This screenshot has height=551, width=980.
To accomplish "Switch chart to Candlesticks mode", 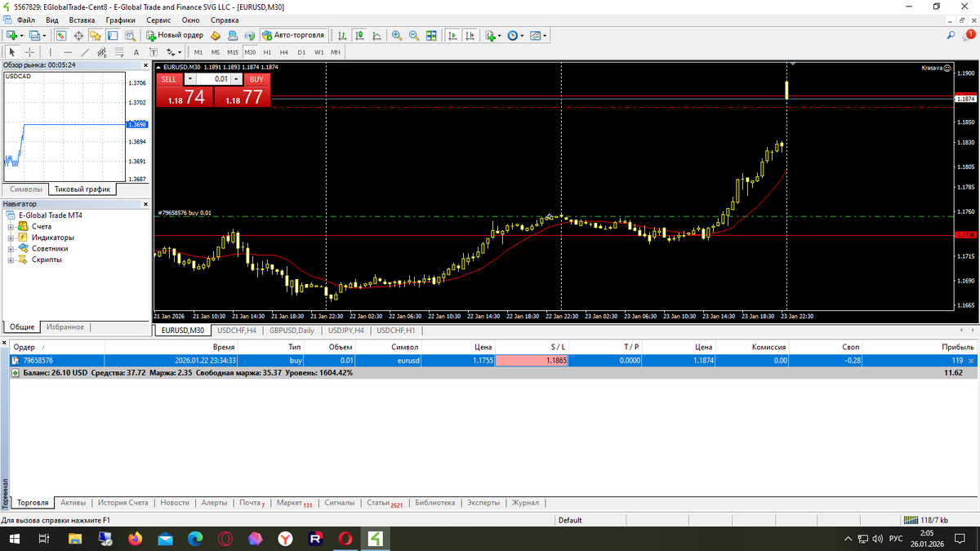I will click(x=359, y=35).
